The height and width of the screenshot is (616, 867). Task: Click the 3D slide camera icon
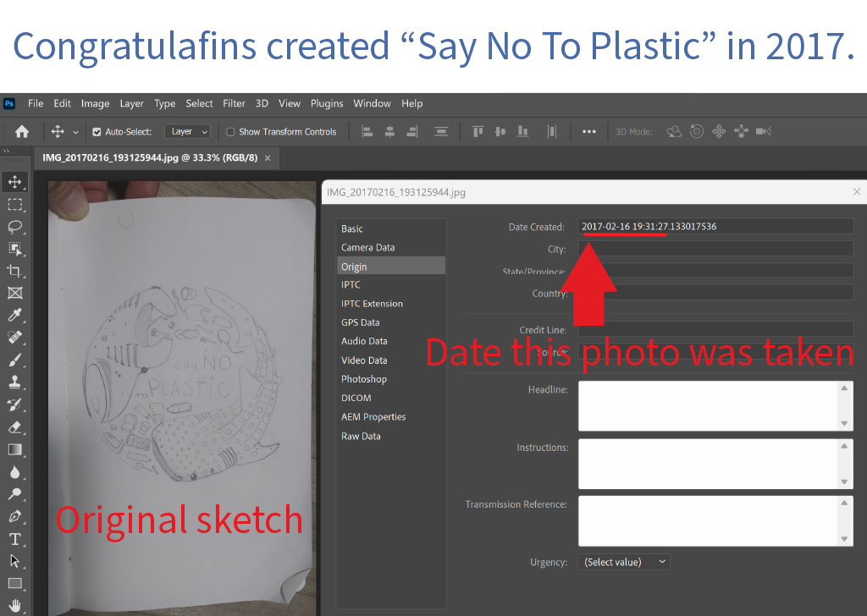741,131
